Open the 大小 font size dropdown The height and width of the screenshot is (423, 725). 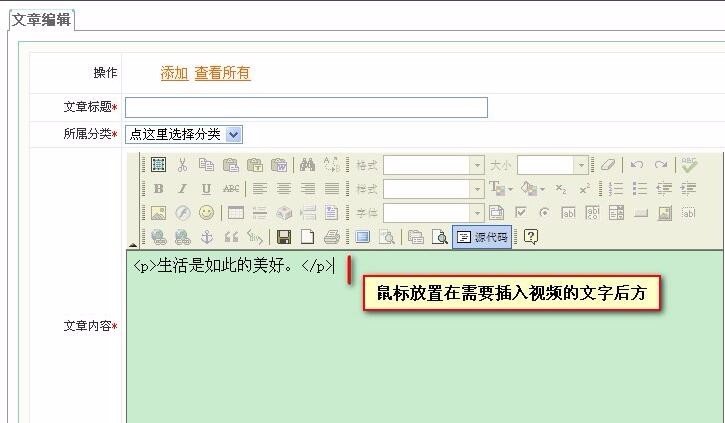point(553,165)
